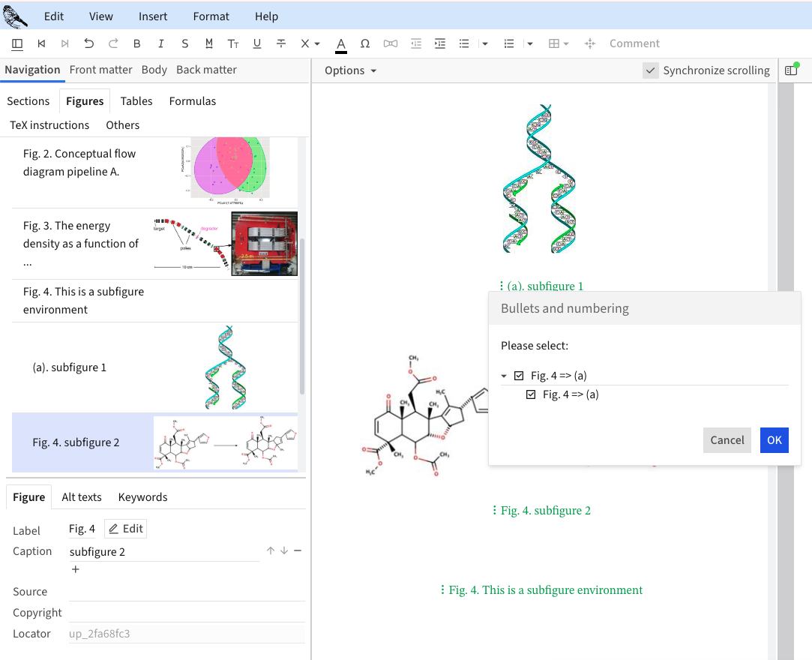
Task: Apply Italic formatting from toolbar
Action: coord(160,43)
